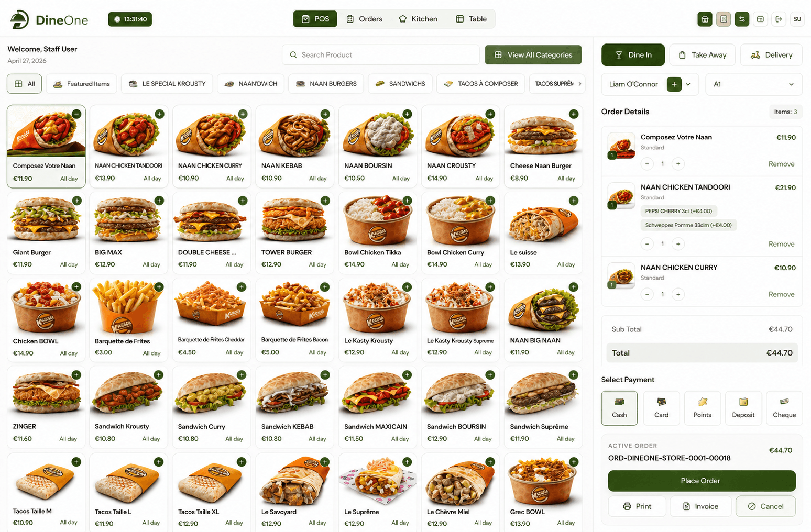The height and width of the screenshot is (532, 811).
Task: Click the Place Order button
Action: pos(702,481)
